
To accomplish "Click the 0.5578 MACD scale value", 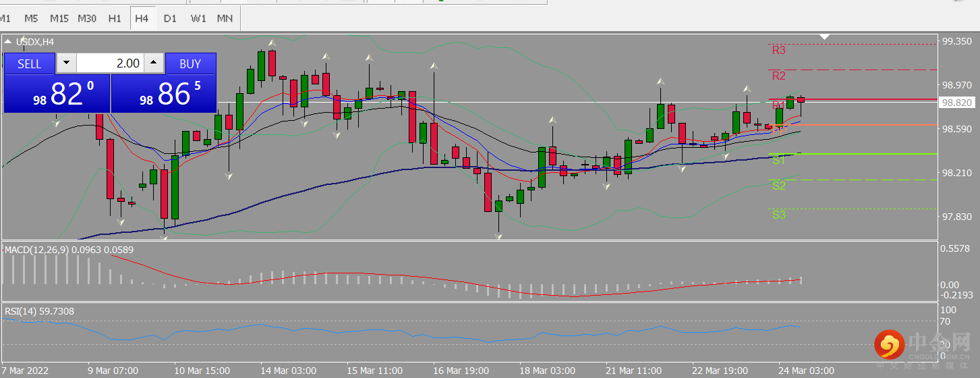I will (954, 248).
